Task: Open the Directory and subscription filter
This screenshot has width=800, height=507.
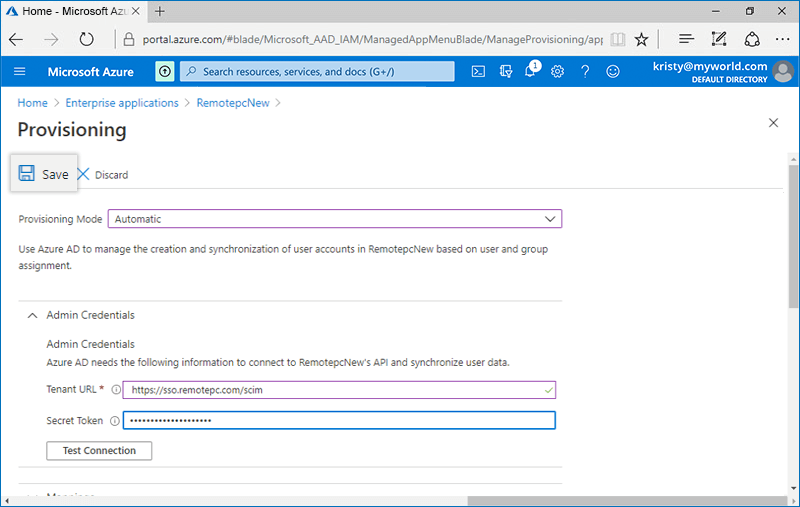Action: point(505,72)
